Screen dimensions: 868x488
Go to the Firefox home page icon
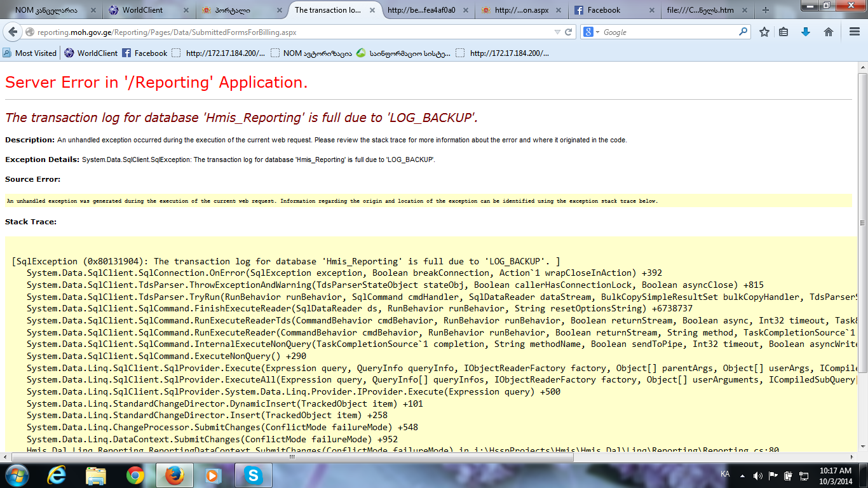point(829,32)
